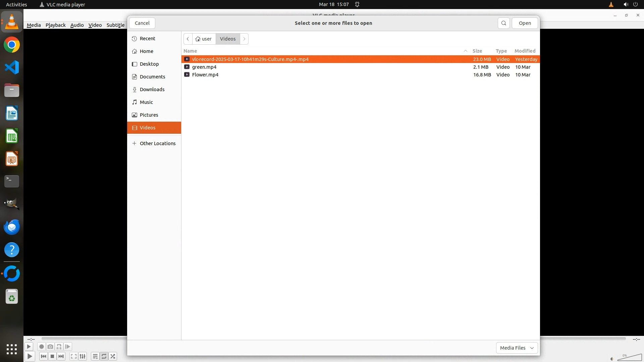The width and height of the screenshot is (644, 362).
Task: Take a snapshot with camera icon
Action: tap(50, 347)
